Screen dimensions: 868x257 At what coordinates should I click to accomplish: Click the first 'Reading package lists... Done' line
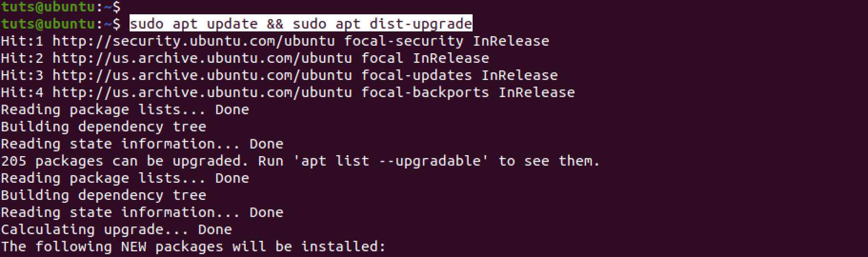point(125,109)
